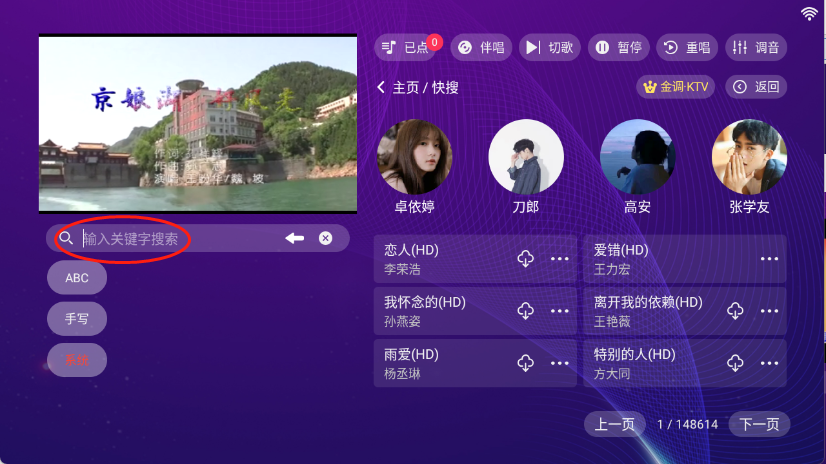This screenshot has height=464, width=826.
Task: Click the back chevron beside 主页 / 快搜
Action: pos(381,88)
